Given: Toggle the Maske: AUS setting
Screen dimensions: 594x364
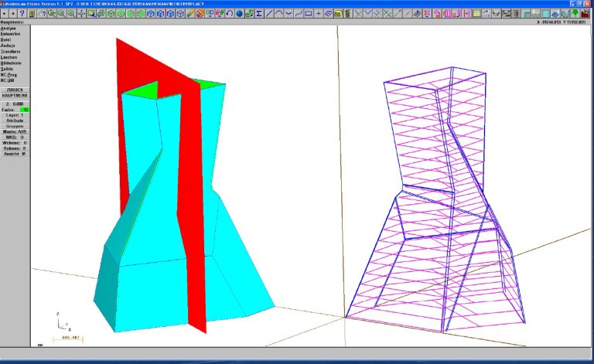Looking at the screenshot, I should tap(15, 131).
